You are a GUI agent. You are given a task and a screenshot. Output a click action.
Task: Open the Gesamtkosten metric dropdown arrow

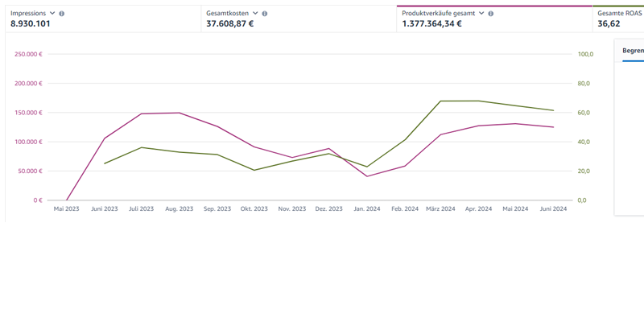(x=256, y=14)
